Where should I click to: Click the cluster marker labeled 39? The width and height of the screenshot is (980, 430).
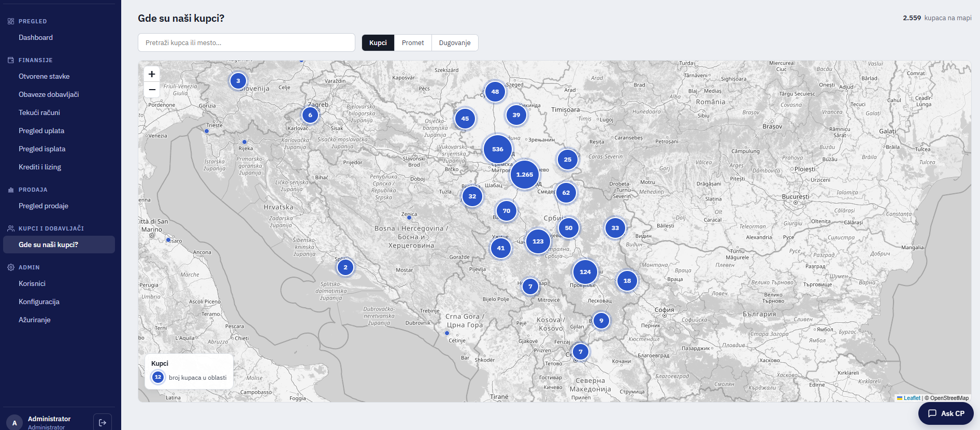(516, 115)
